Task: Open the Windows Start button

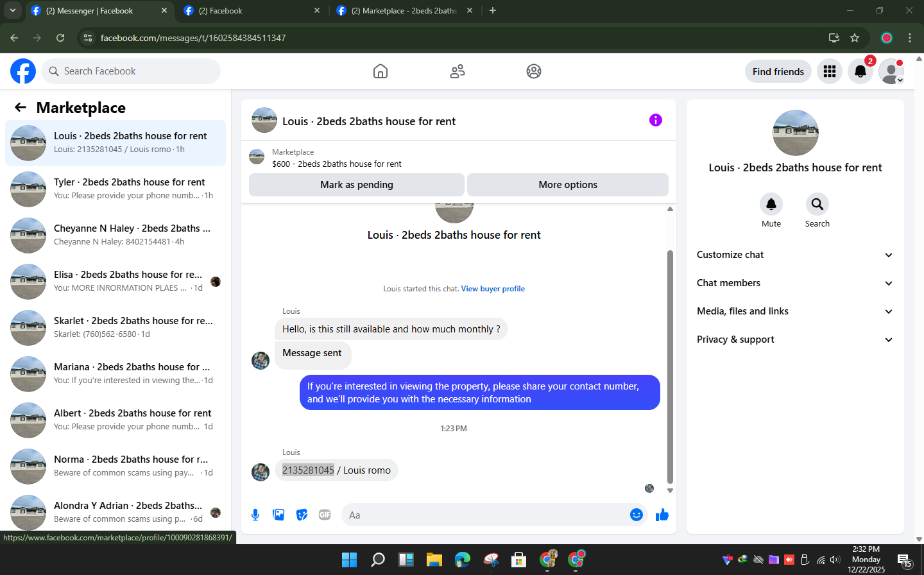Action: [349, 560]
